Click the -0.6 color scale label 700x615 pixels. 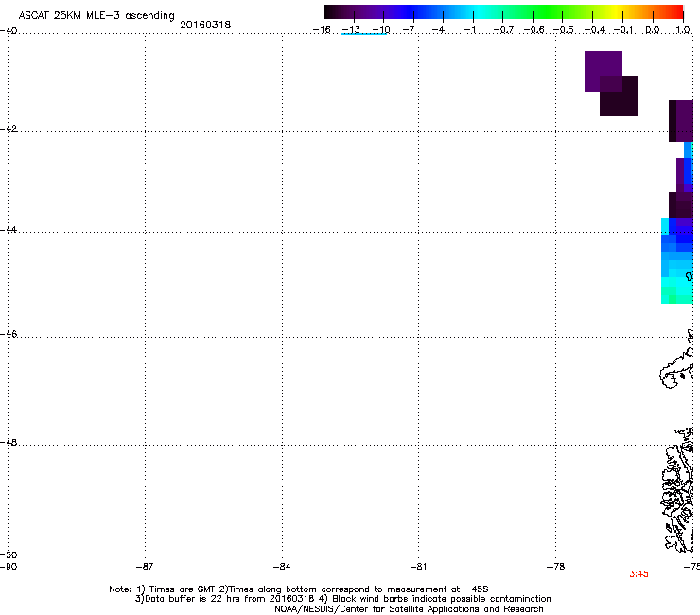pyautogui.click(x=534, y=30)
